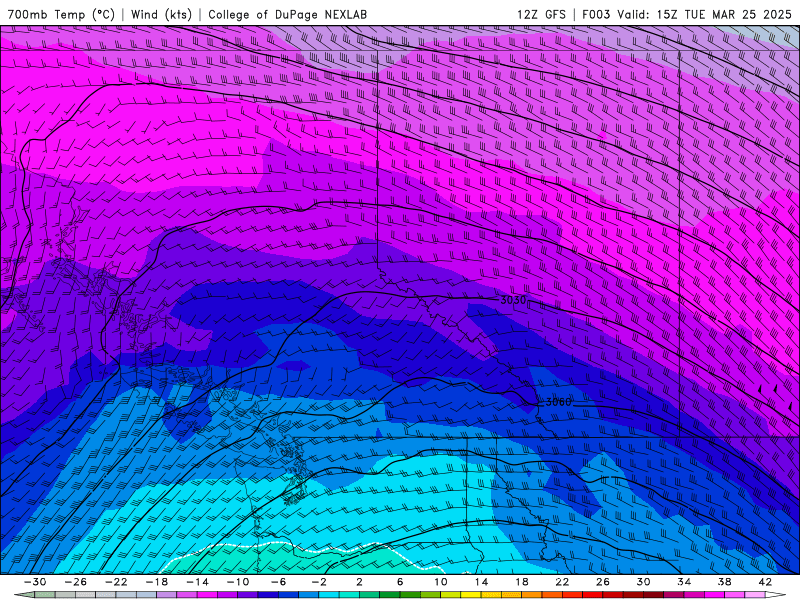The width and height of the screenshot is (800, 600).
Task: Click the legend value 22
Action: 562,582
